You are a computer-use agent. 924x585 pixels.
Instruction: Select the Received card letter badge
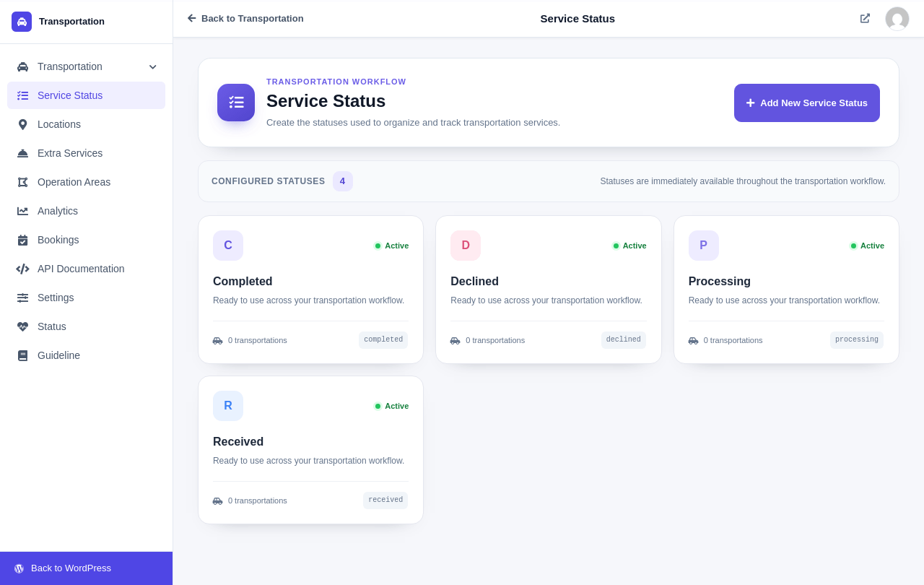click(228, 406)
